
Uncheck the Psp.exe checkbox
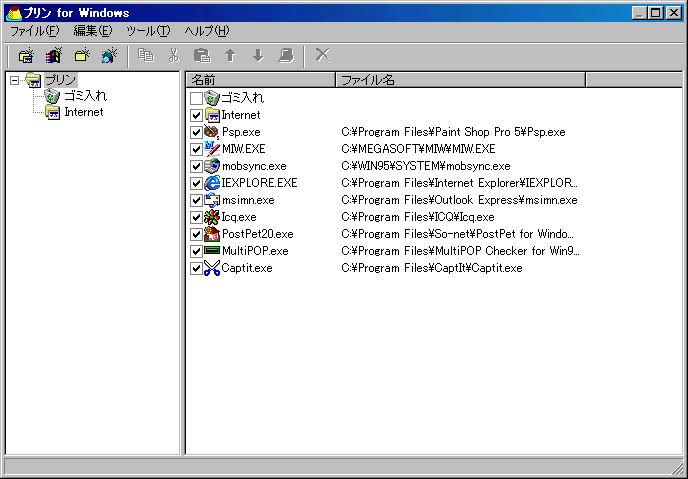196,132
